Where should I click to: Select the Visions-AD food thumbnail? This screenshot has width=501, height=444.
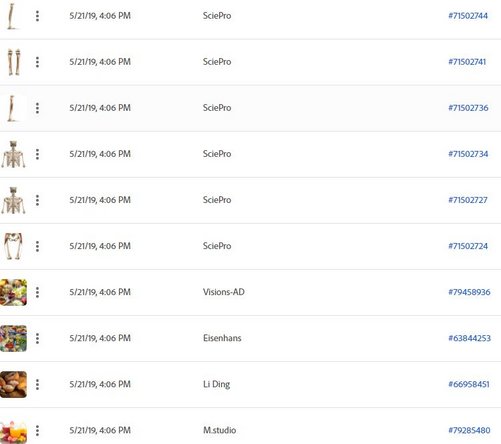(x=13, y=292)
